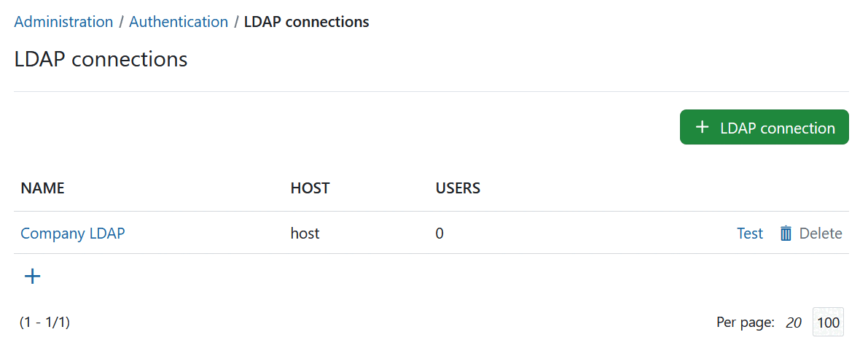Click the USERS column header
Screen dimensions: 868x351
coord(458,188)
